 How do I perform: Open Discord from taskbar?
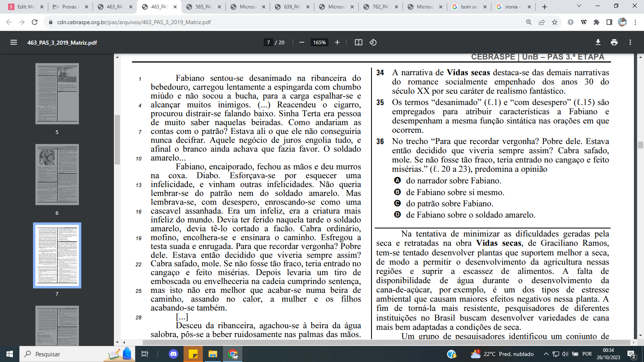173,354
